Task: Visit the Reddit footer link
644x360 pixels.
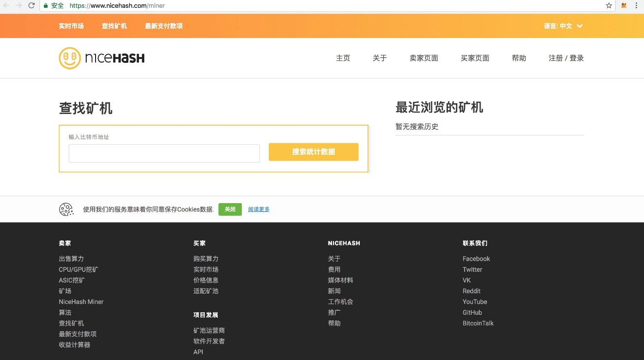Action: pyautogui.click(x=472, y=291)
